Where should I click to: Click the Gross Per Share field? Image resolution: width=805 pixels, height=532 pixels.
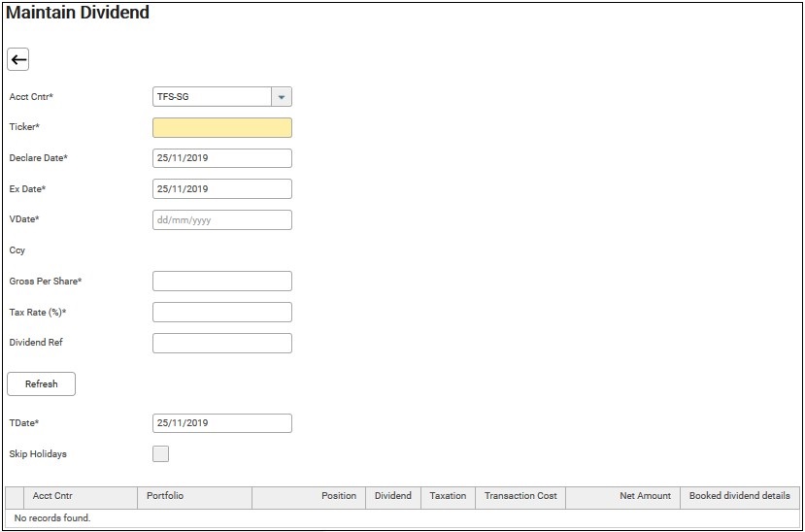[x=222, y=282]
